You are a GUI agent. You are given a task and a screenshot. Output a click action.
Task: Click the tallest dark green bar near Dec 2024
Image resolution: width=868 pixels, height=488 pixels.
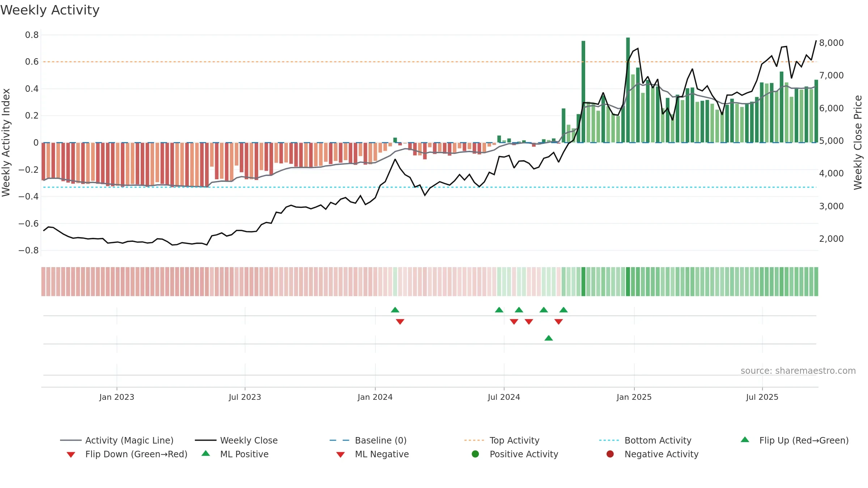628,90
